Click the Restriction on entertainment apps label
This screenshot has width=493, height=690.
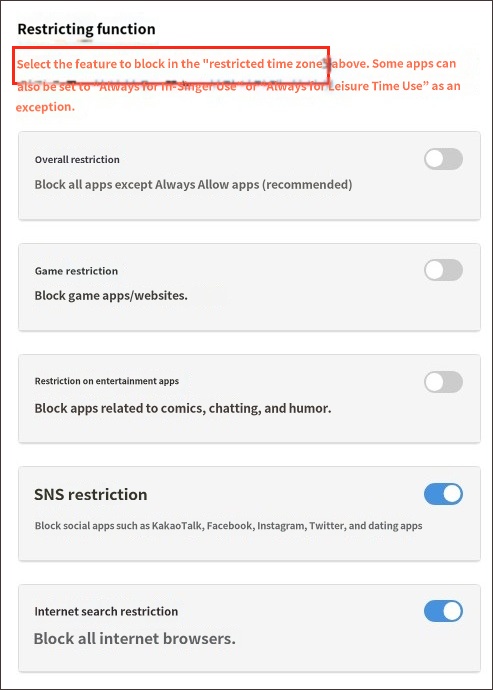[107, 381]
